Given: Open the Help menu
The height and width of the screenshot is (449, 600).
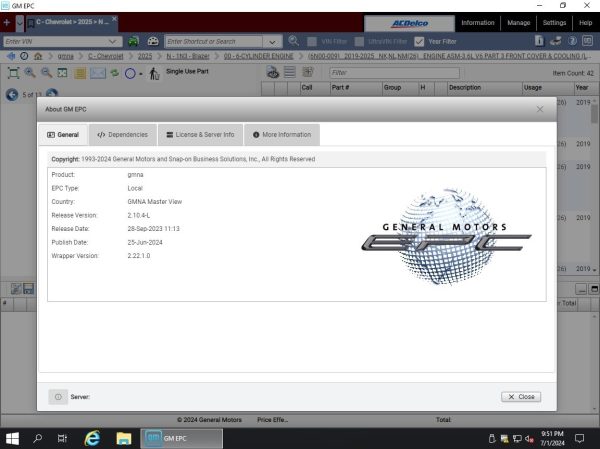Looking at the screenshot, I should pos(585,23).
